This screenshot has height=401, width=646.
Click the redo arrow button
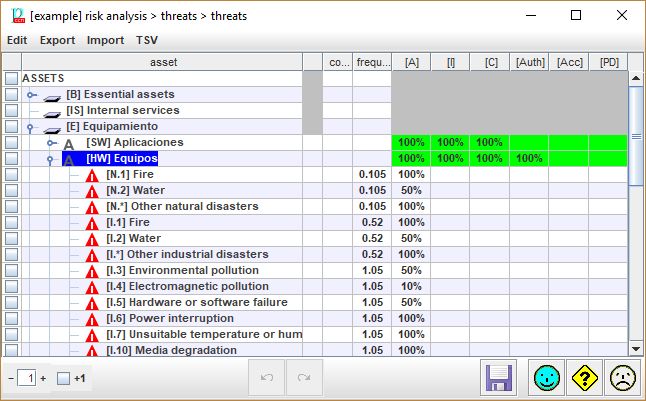pos(304,379)
